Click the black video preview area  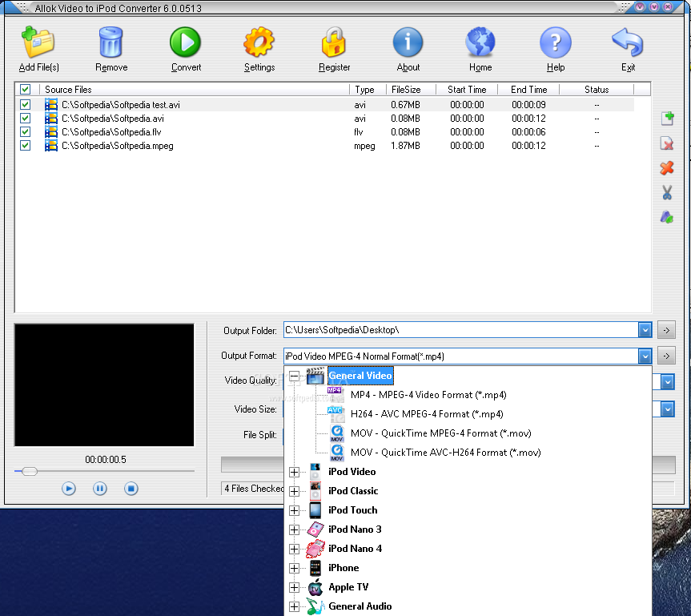coord(104,385)
